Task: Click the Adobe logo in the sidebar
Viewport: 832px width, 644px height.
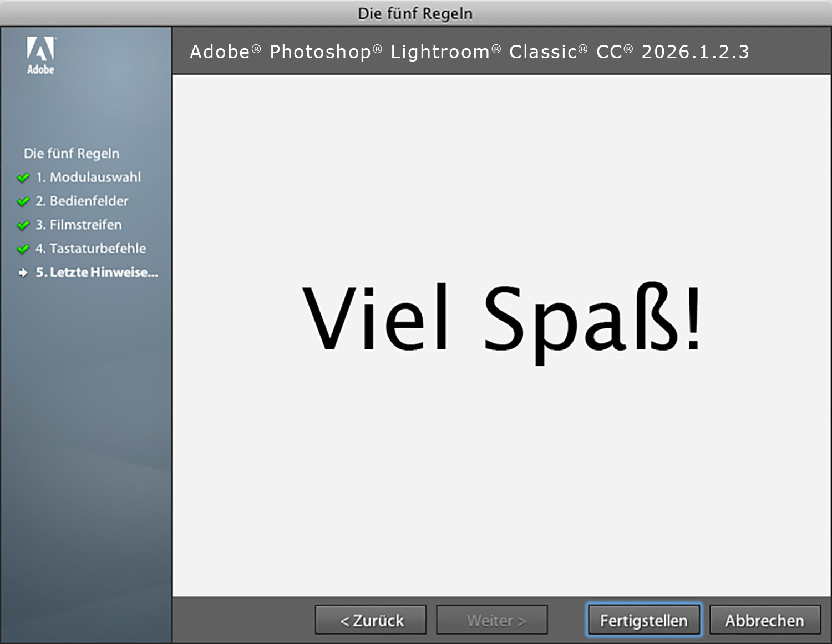Action: 41,55
